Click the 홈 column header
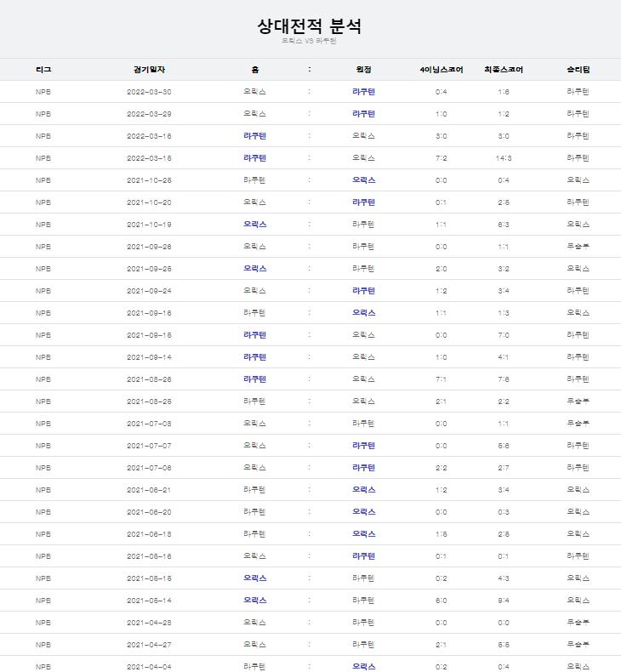 pos(255,70)
